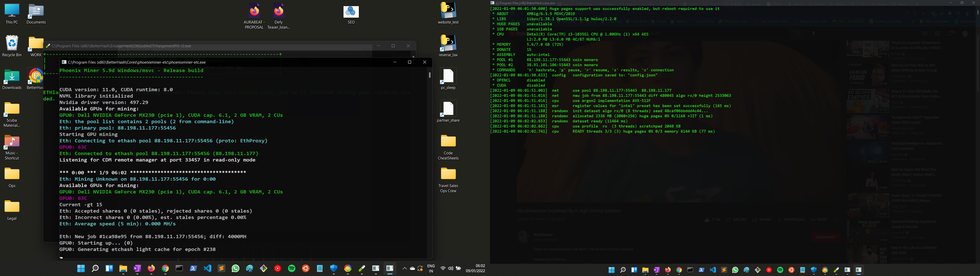Open PowerShell on the taskbar with the clock
This screenshot has width=980, height=276.
click(193, 268)
